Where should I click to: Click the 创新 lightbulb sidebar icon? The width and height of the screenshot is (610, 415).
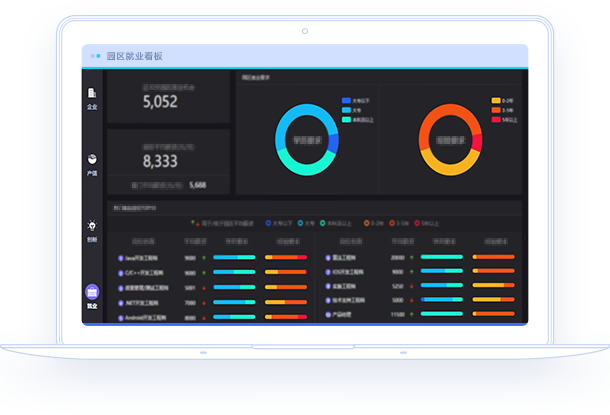click(92, 227)
